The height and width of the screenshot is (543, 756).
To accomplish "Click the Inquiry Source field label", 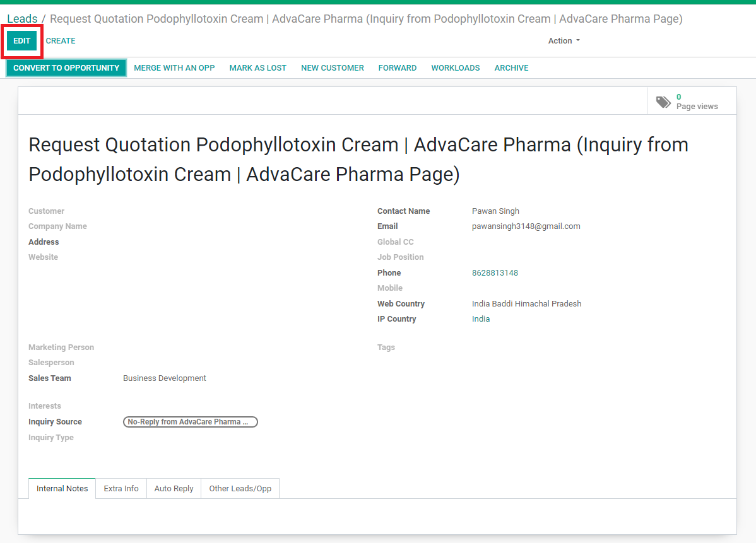I will [x=55, y=421].
